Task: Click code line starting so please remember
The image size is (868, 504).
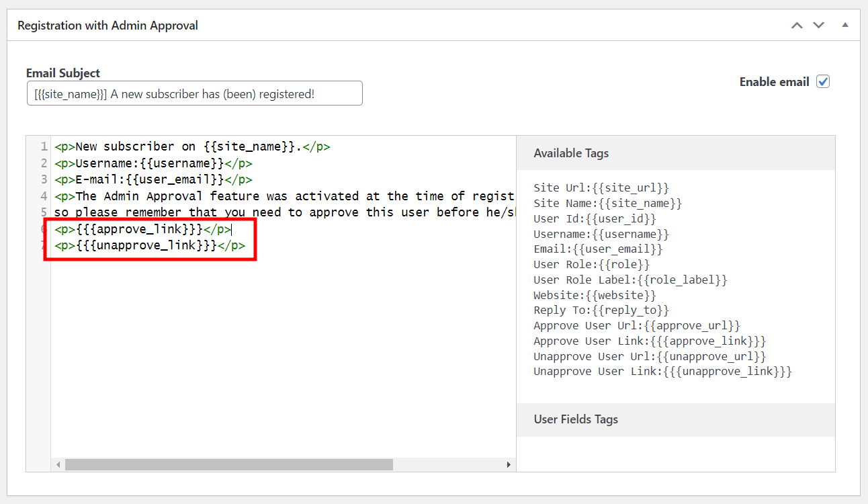Action: [284, 212]
